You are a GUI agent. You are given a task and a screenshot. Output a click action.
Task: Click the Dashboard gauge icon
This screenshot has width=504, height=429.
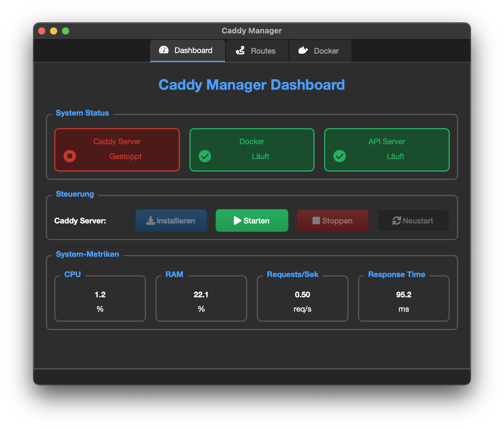click(164, 50)
